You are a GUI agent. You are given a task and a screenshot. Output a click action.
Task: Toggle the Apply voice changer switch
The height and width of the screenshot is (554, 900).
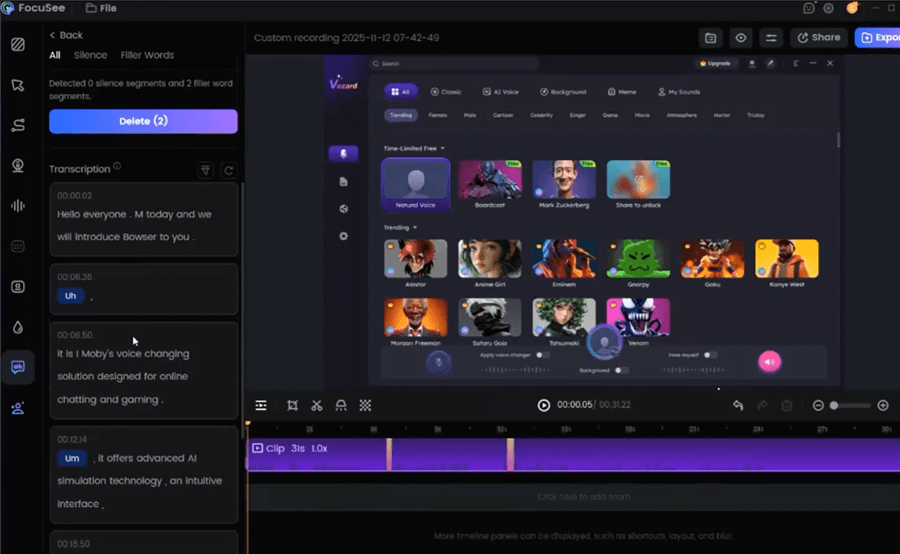click(x=542, y=354)
